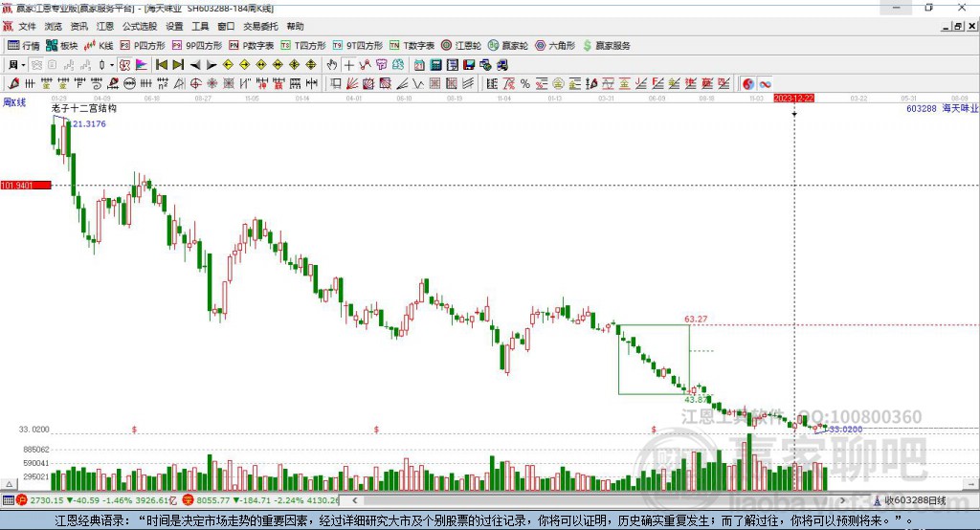Open the 赢家轮 wheel tool
The height and width of the screenshot is (530, 980).
coord(508,46)
